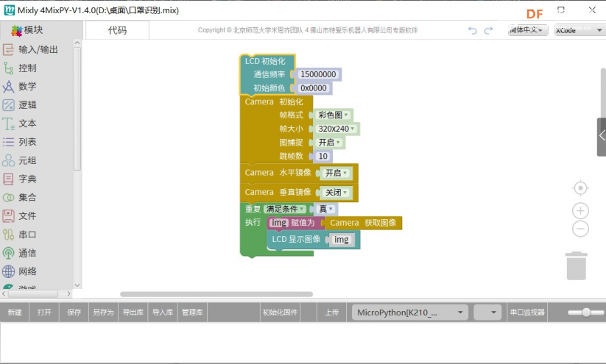
Task: Click the 导出库 button
Action: [133, 313]
